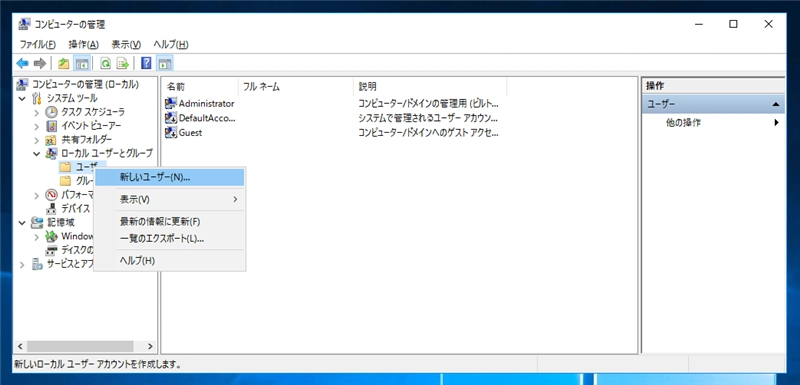Collapse the ユーザー section in actions pane
The width and height of the screenshot is (800, 385).
tap(776, 104)
